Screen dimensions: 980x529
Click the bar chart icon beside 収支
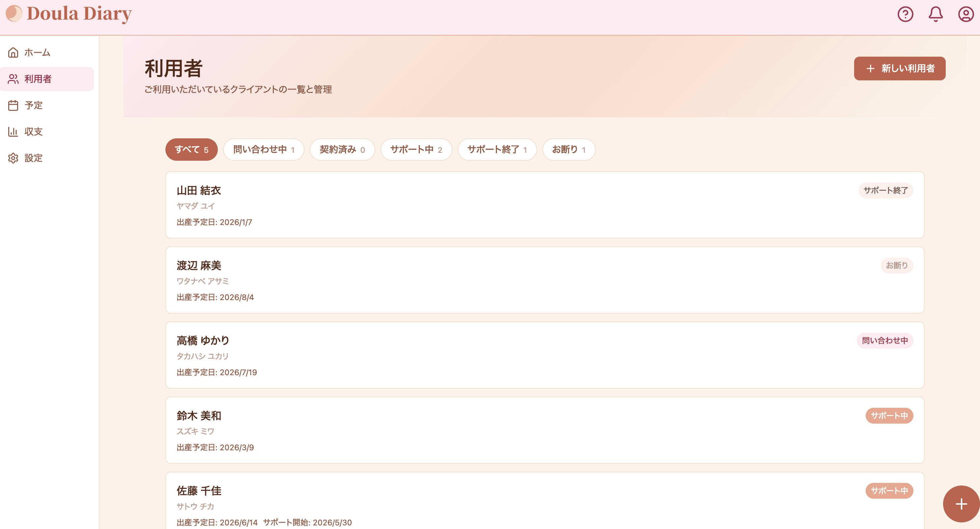click(x=13, y=131)
